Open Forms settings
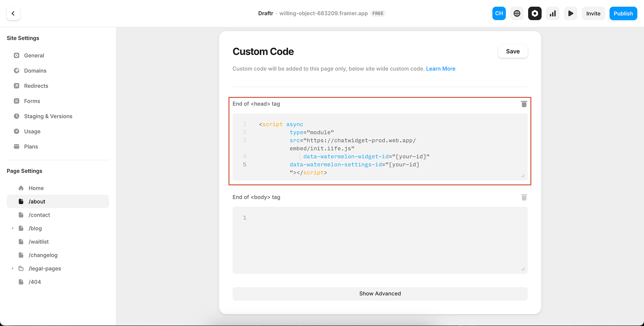Image resolution: width=644 pixels, height=326 pixels. tap(58, 101)
